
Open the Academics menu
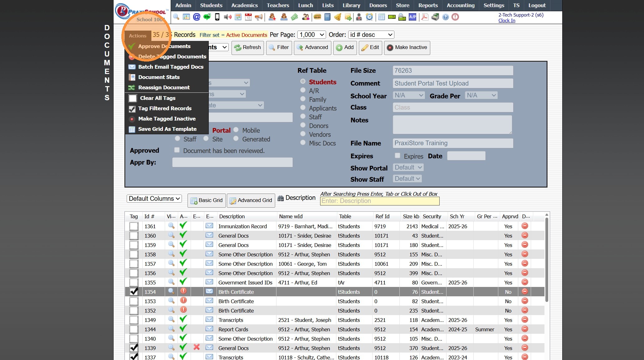click(244, 5)
